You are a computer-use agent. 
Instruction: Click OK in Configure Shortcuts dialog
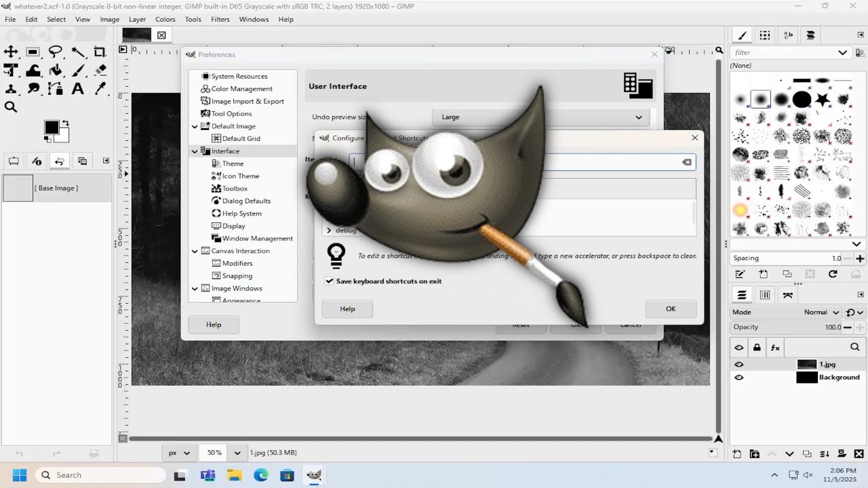[671, 308]
